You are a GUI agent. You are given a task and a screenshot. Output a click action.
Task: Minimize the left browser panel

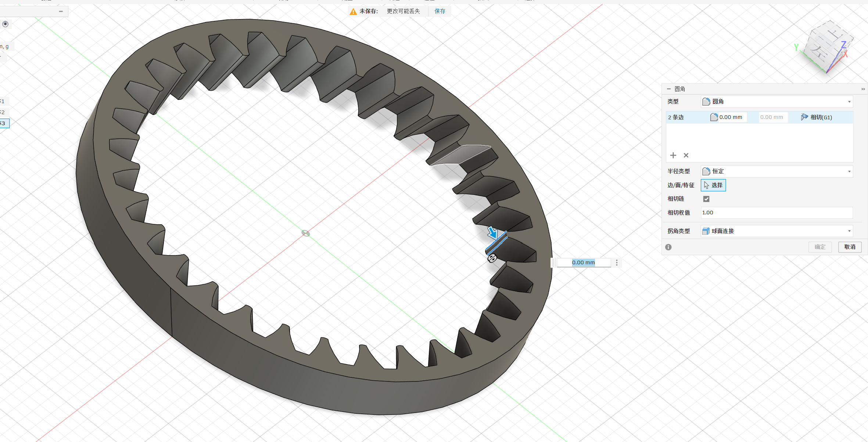[61, 11]
